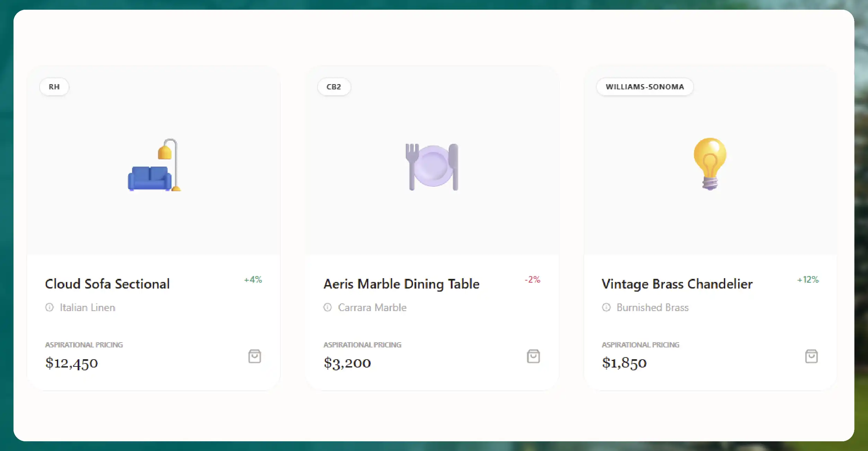Click the +4% price change indicator
868x451 pixels.
click(253, 280)
